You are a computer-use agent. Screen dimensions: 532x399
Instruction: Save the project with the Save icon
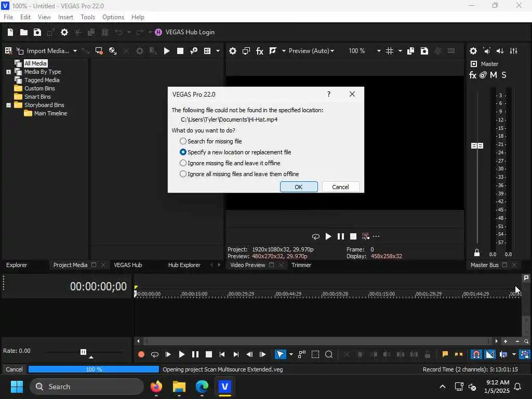click(37, 32)
